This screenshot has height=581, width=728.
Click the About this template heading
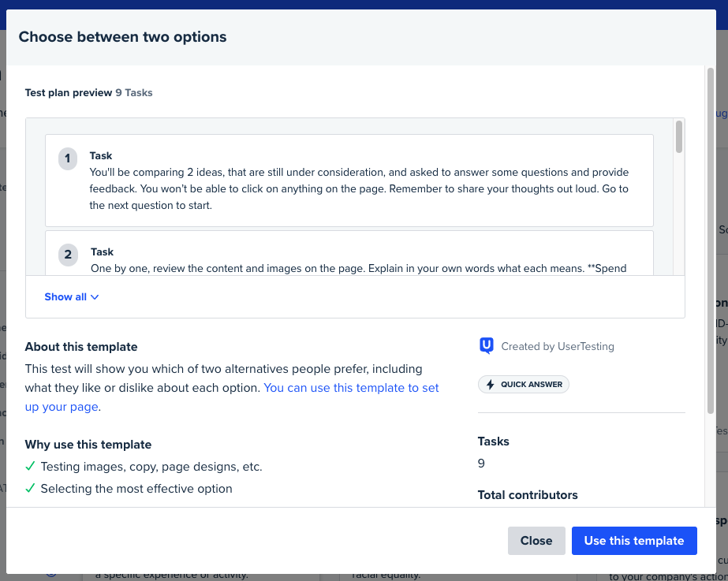pos(81,347)
